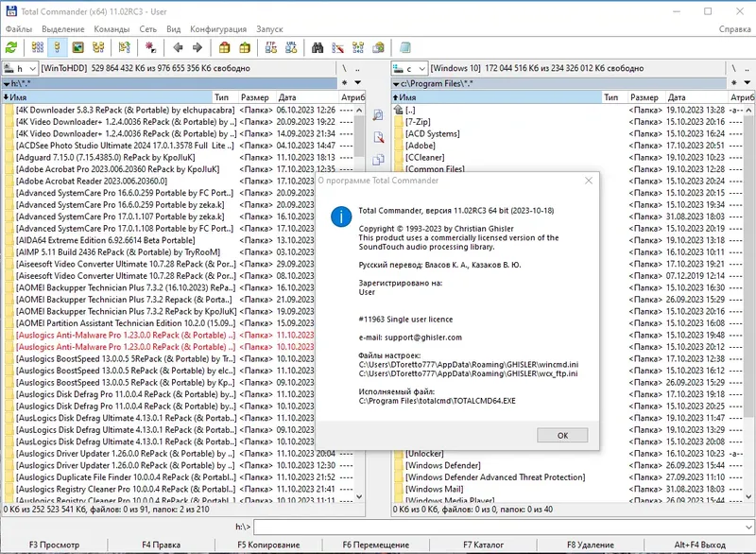Toggle the directory tree view button

coord(98,47)
